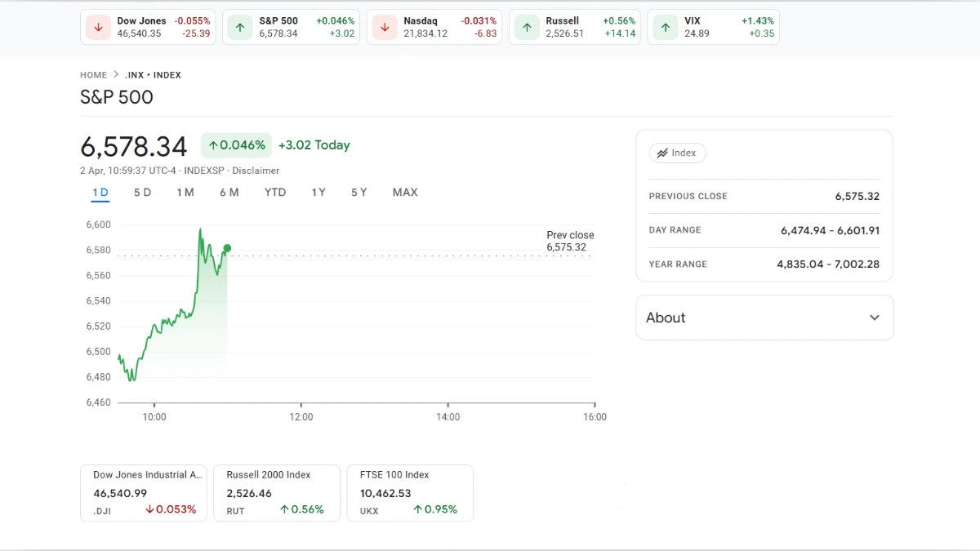Screen dimensions: 980x551
Task: Open the FTSE 100 Index card
Action: click(410, 493)
